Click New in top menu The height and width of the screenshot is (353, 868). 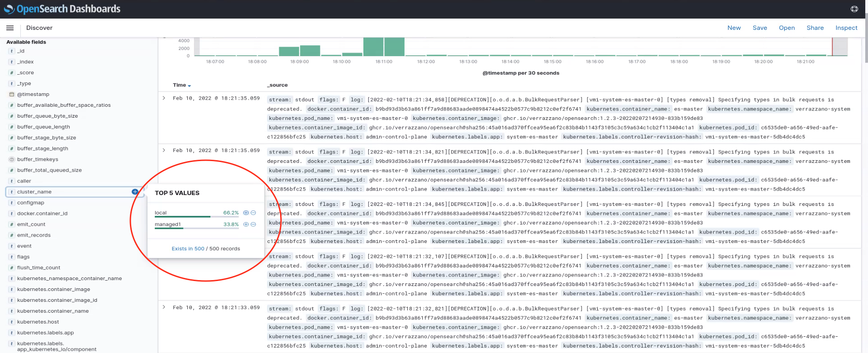point(734,28)
